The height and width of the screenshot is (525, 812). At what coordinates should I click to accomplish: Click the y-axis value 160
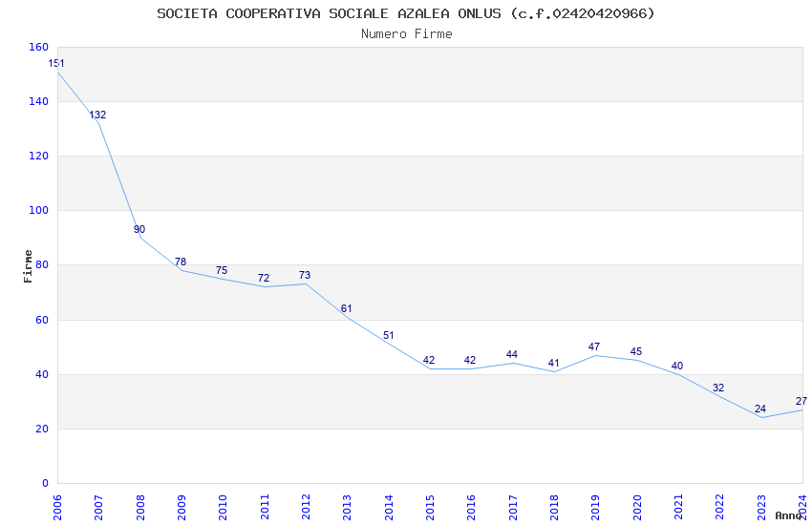tap(38, 47)
